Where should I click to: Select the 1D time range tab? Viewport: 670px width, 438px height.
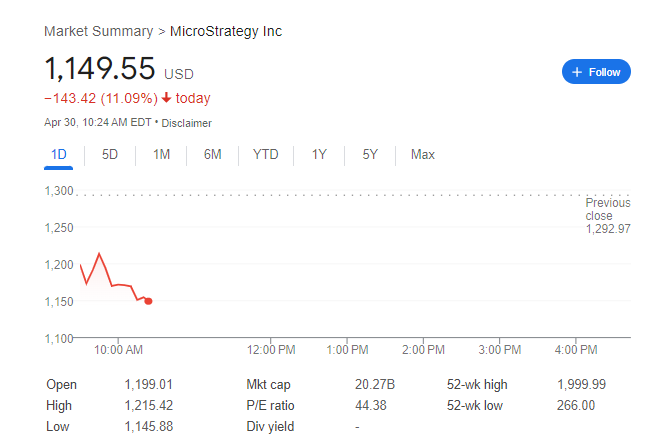[x=59, y=155]
